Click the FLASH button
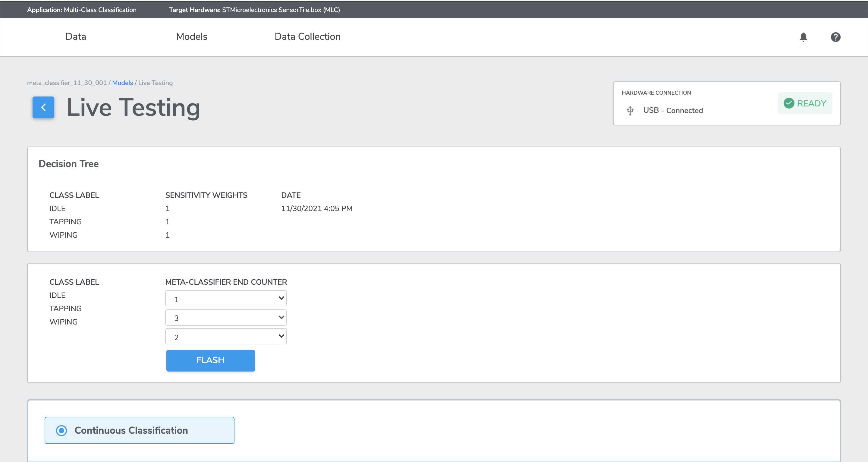This screenshot has width=868, height=462. (x=211, y=360)
